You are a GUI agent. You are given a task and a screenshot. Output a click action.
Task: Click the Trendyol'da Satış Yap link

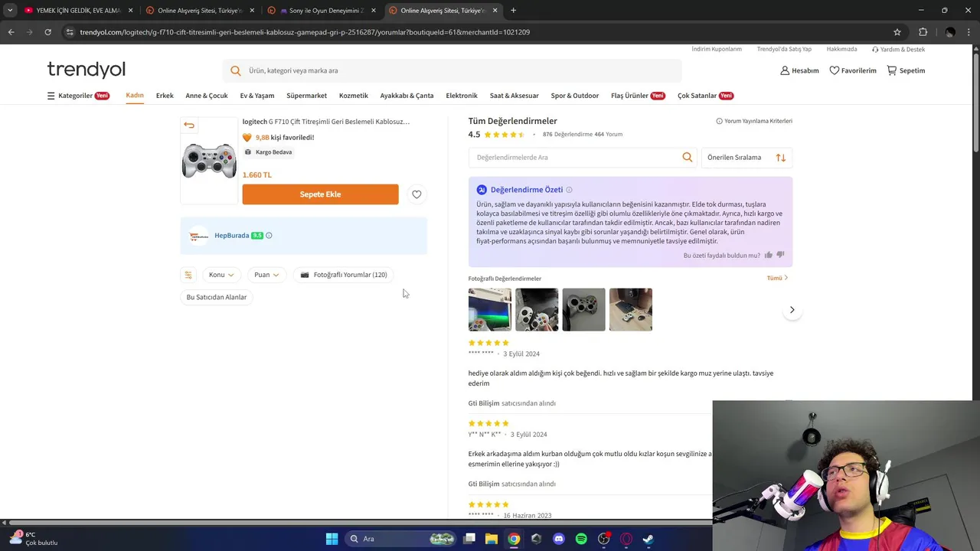click(784, 49)
